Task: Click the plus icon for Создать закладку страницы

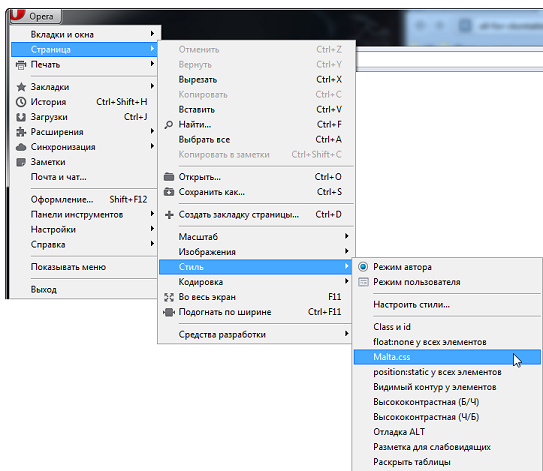Action: click(169, 215)
